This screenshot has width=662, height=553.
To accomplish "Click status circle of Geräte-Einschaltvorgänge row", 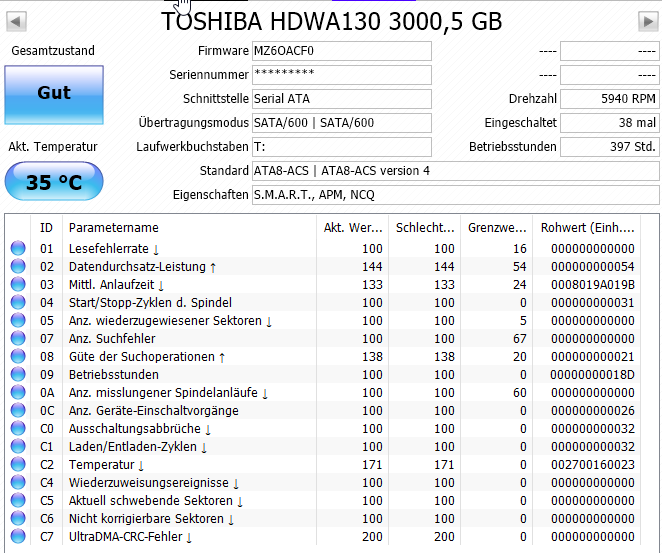I will point(18,410).
